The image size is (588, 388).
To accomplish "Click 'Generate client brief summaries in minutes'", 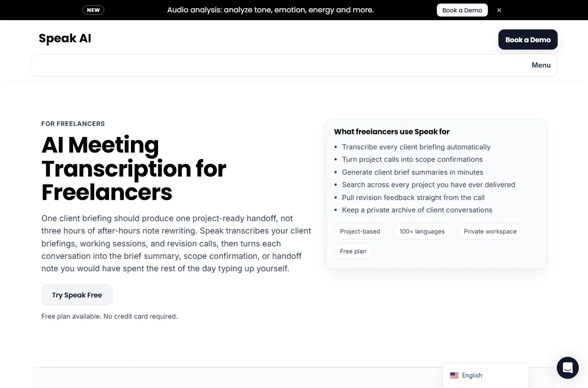I will 413,172.
